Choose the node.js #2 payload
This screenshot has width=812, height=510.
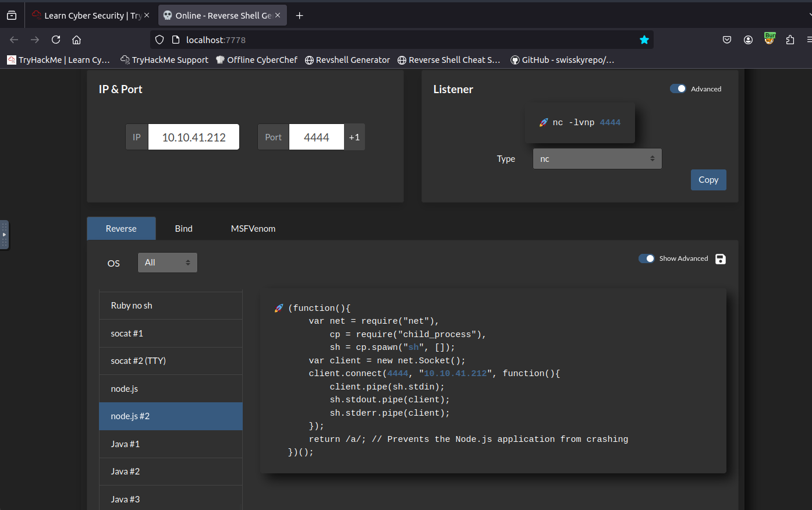[171, 416]
